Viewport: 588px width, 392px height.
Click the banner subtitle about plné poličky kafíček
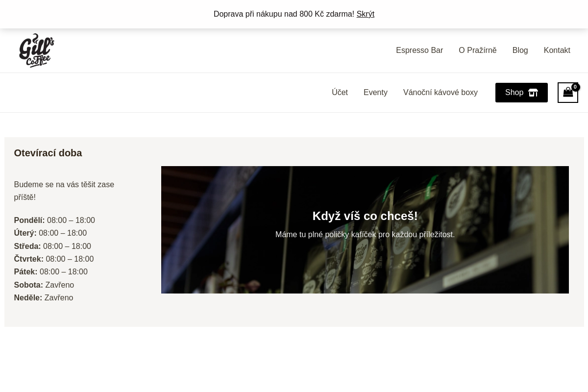point(365,235)
